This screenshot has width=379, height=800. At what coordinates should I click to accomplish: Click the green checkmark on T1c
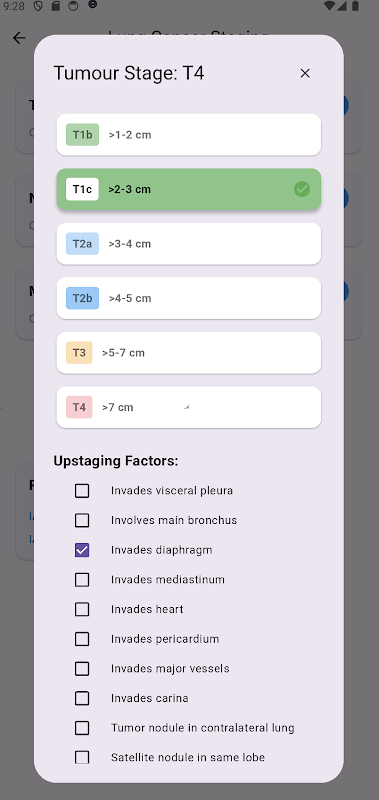coord(302,189)
